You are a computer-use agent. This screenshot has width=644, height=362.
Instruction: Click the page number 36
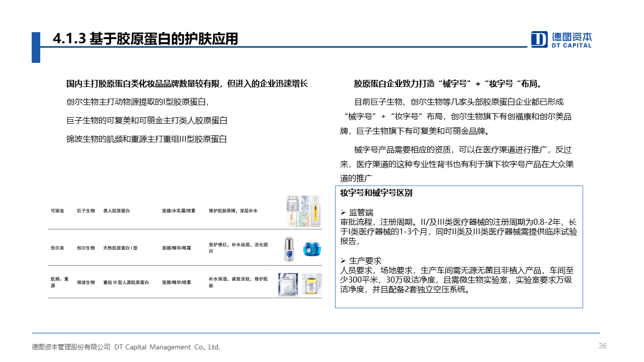click(x=603, y=346)
